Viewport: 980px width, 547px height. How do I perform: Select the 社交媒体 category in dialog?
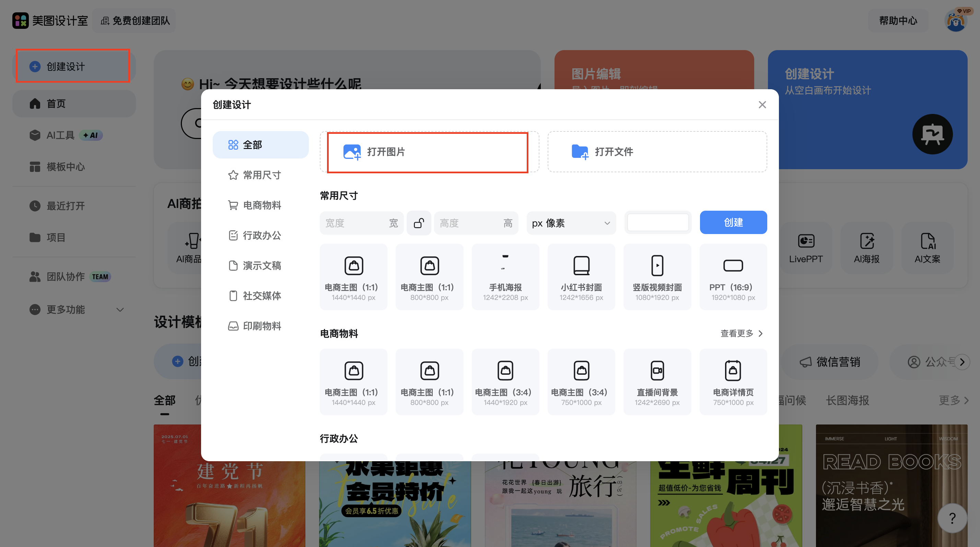coord(262,295)
